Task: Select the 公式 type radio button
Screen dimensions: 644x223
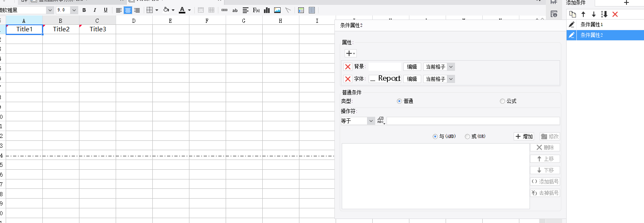Action: point(502,101)
